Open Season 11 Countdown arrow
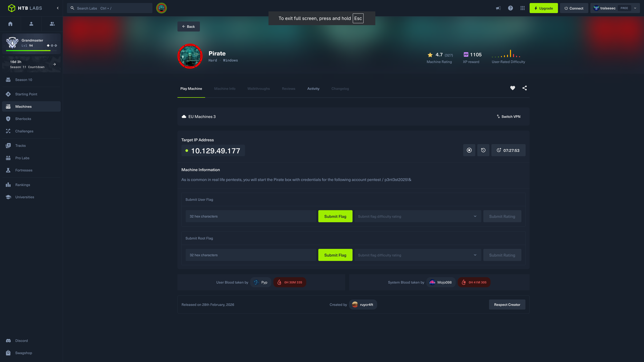Image resolution: width=644 pixels, height=362 pixels. (54, 64)
